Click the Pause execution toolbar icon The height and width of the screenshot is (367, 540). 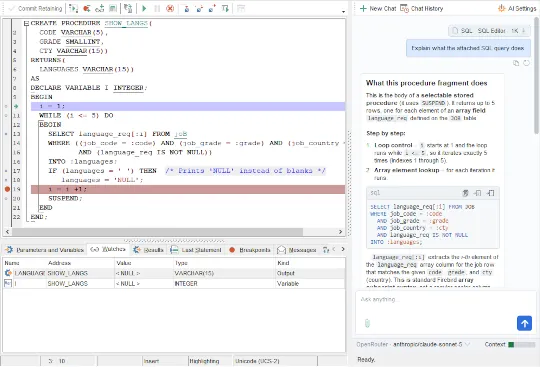point(157,9)
